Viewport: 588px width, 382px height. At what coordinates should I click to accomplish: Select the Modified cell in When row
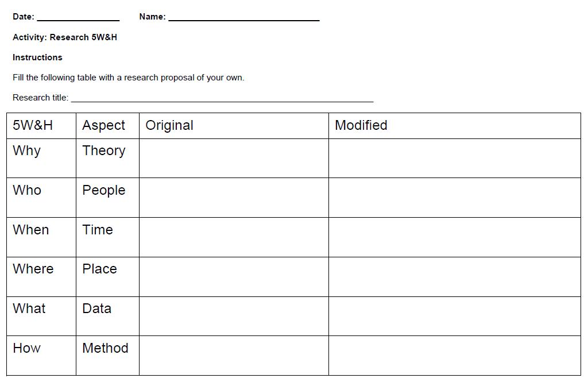[x=454, y=237]
